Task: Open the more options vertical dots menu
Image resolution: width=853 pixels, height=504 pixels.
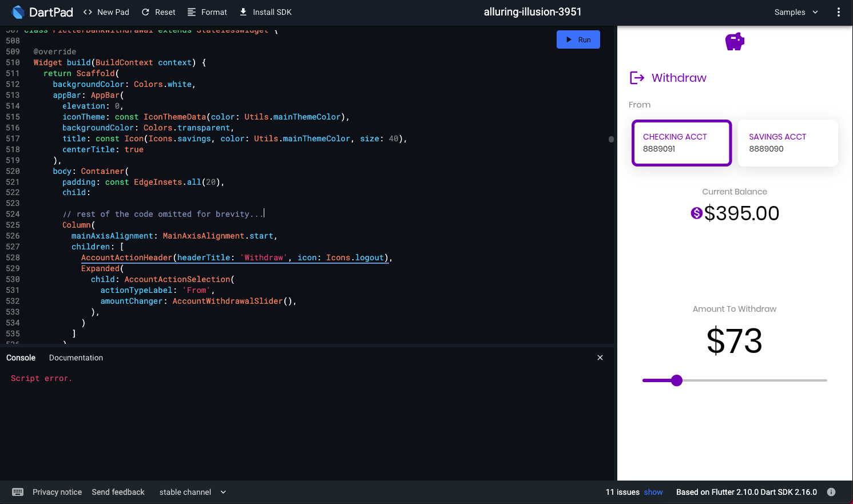Action: [839, 12]
